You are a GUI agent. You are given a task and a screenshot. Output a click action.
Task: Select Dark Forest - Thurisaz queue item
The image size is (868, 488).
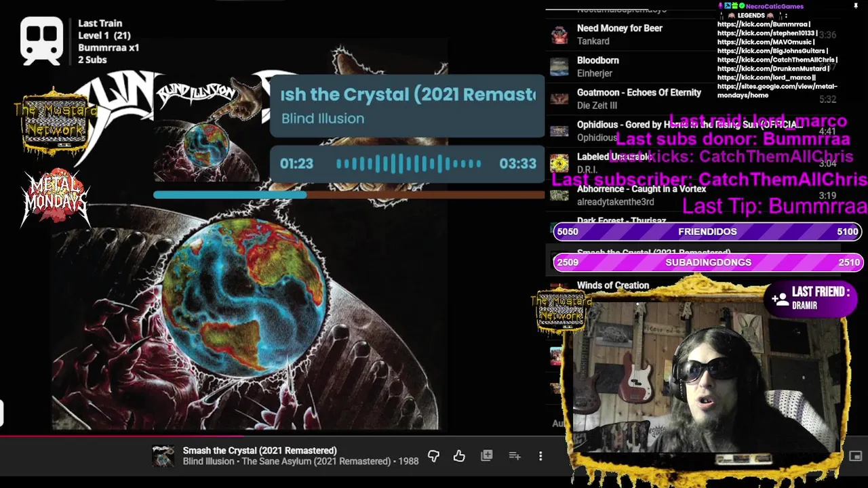click(621, 221)
